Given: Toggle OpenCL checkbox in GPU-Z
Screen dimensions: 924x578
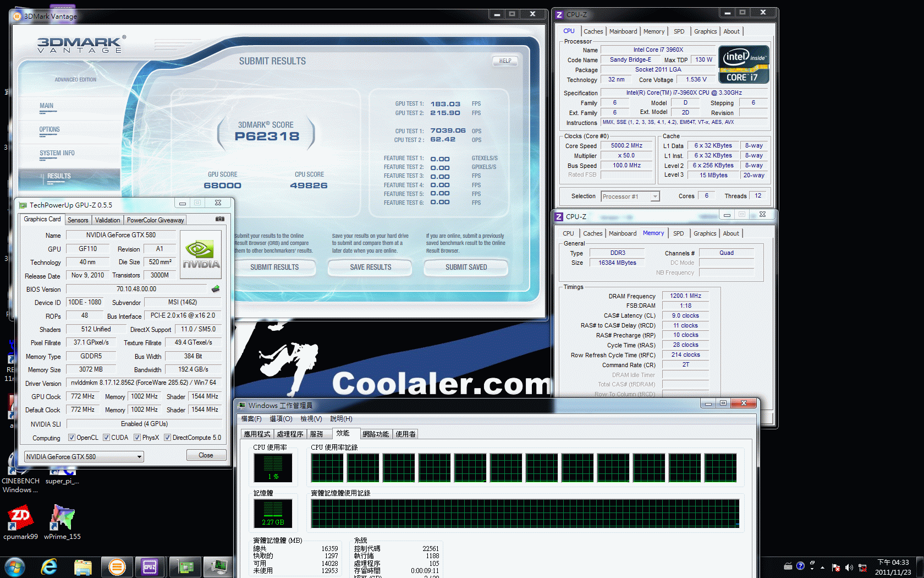Looking at the screenshot, I should (x=71, y=438).
